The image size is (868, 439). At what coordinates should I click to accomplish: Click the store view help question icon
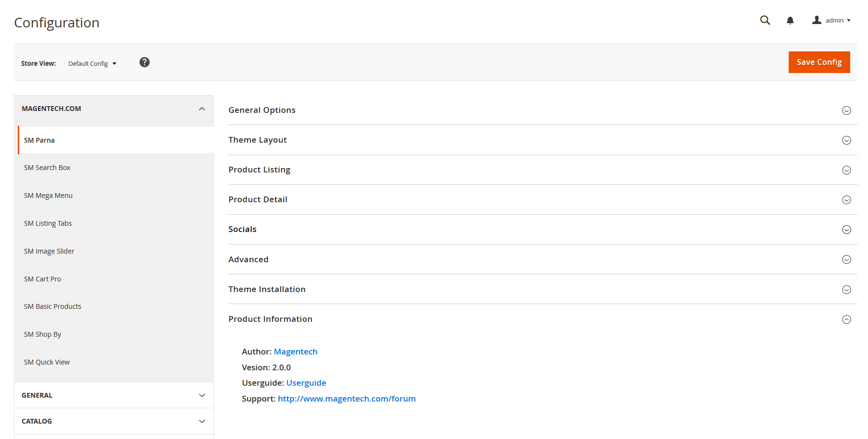145,62
